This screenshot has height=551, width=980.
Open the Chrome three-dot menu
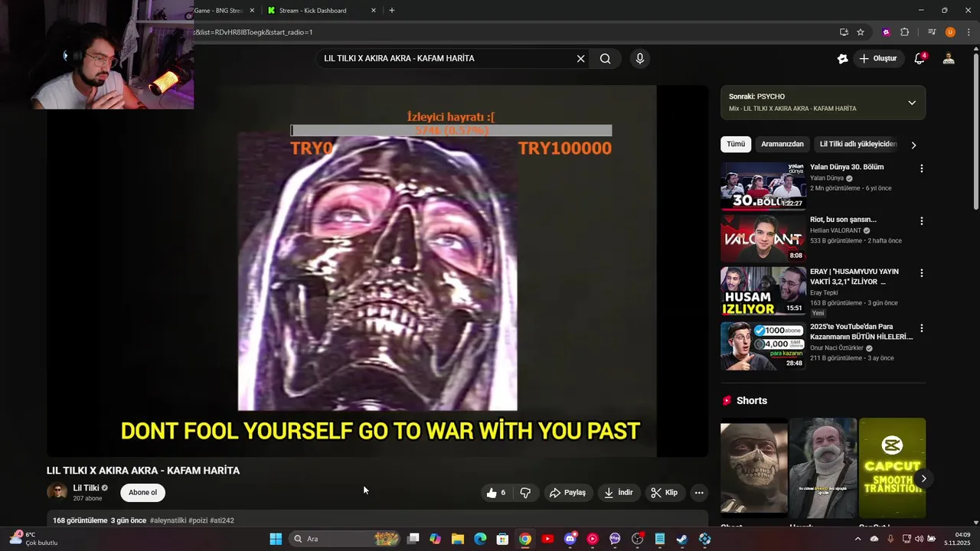969,32
